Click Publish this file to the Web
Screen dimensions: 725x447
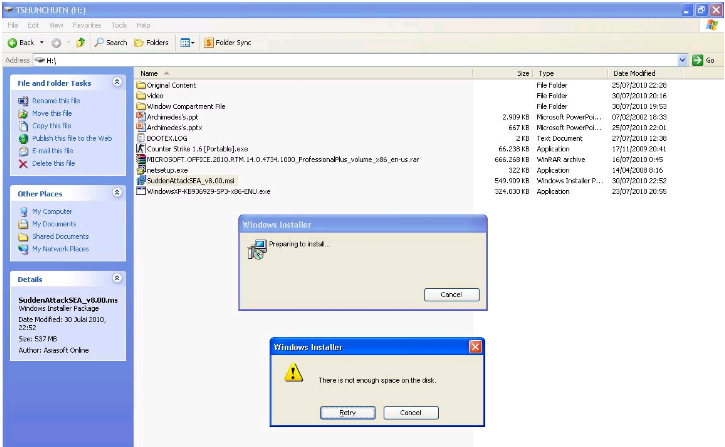72,138
